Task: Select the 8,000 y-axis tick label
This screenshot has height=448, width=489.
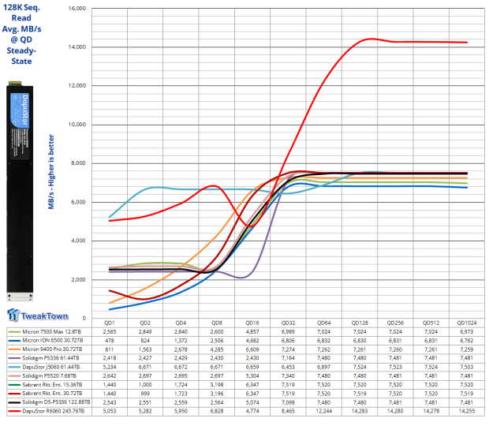Action: 78,163
